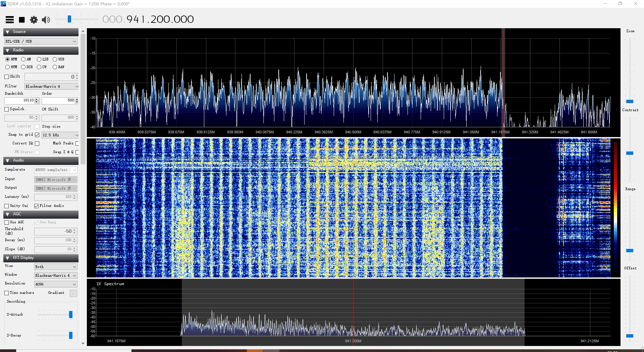644x352 pixels.
Task: Adjust the Zoom slider on the right
Action: pos(630,101)
